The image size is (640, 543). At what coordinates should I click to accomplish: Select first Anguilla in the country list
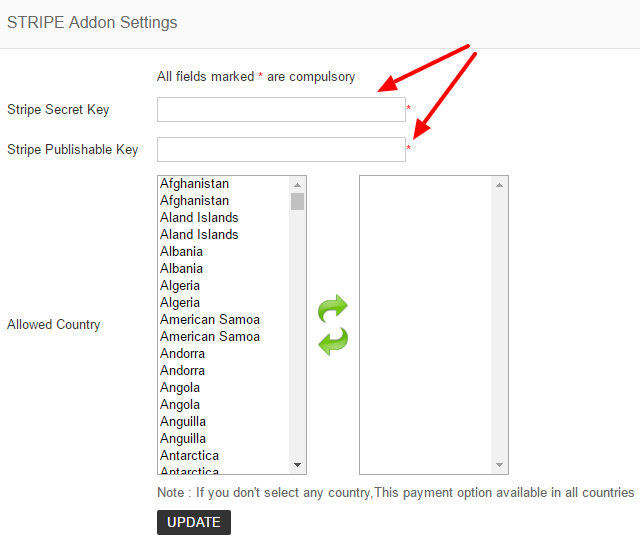coord(183,421)
